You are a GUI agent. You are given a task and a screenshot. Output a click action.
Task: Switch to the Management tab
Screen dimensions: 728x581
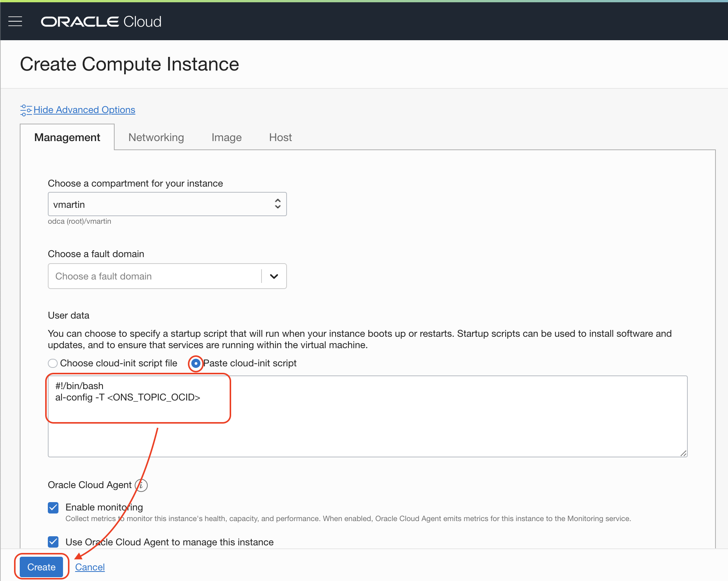(67, 137)
